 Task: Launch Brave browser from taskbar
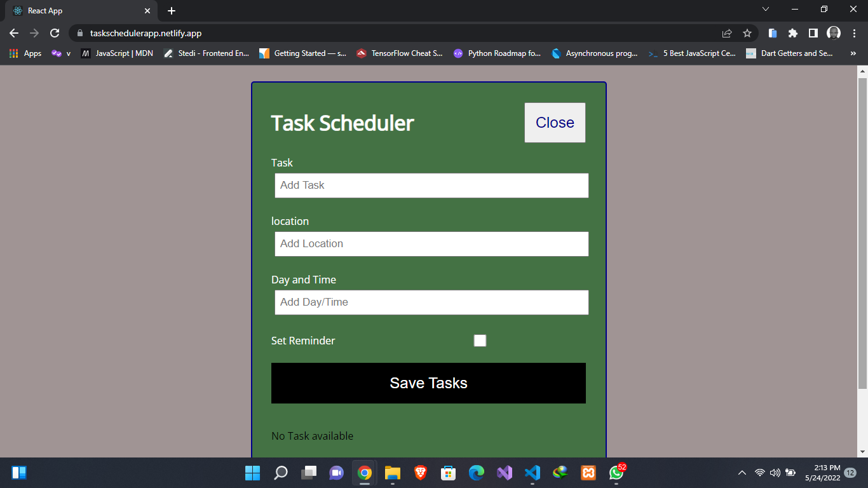click(x=420, y=473)
